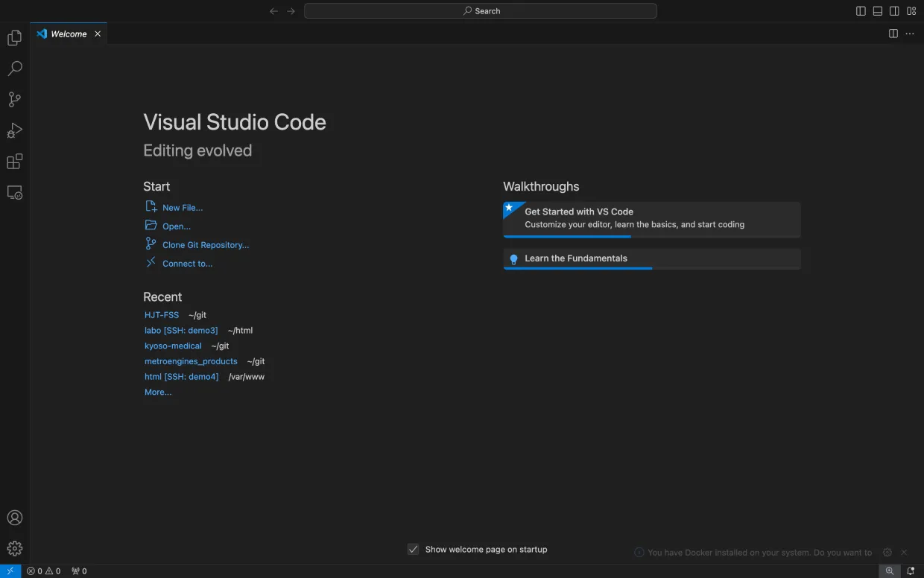The height and width of the screenshot is (578, 924).
Task: Toggle the bottom panel layout icon
Action: [878, 11]
